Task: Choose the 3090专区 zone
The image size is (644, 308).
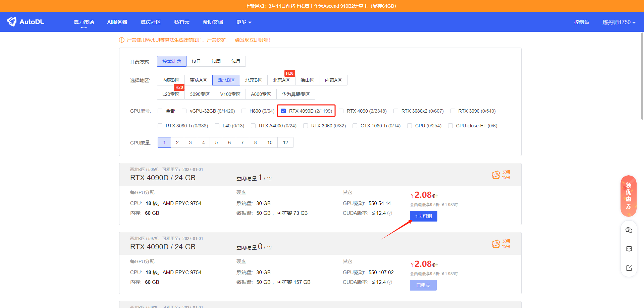Action: tap(200, 94)
